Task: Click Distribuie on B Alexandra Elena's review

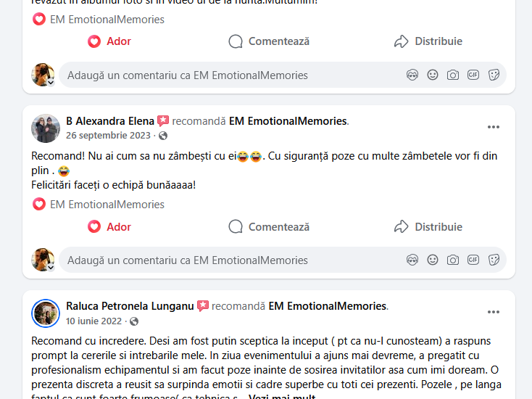Action: 428,226
